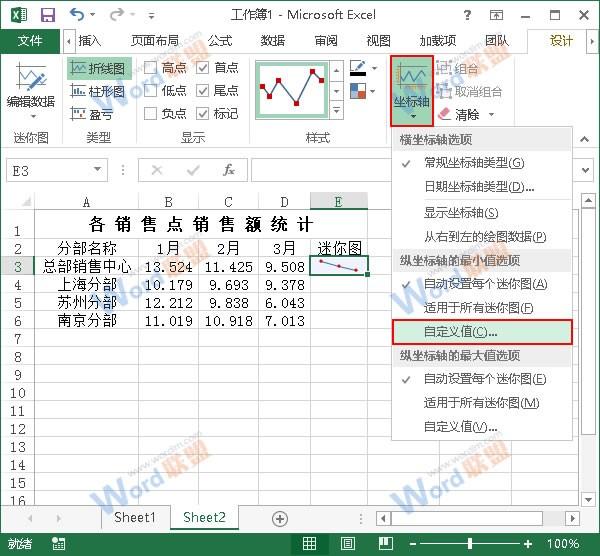The width and height of the screenshot is (600, 556).
Task: Select General Axis Type menu item
Action: [482, 163]
